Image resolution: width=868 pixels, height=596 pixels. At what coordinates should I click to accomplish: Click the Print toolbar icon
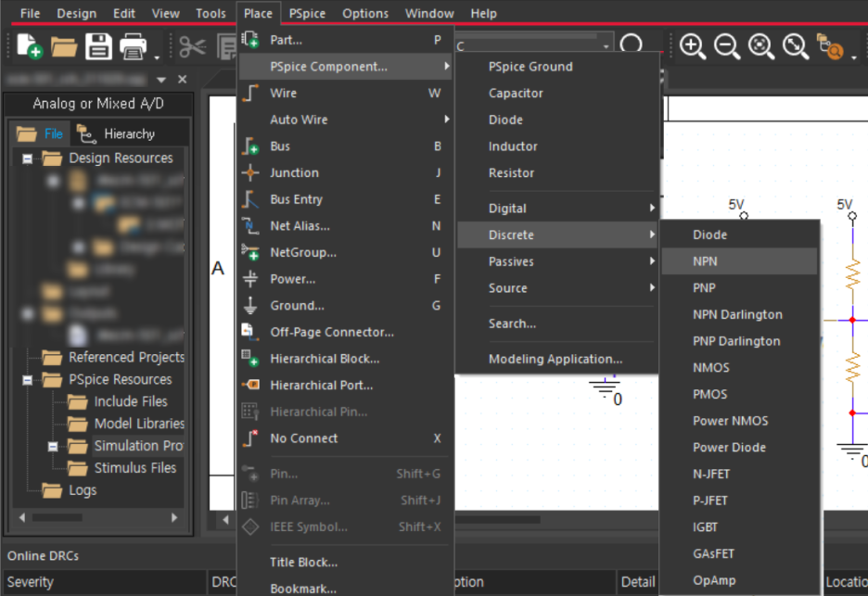click(133, 46)
